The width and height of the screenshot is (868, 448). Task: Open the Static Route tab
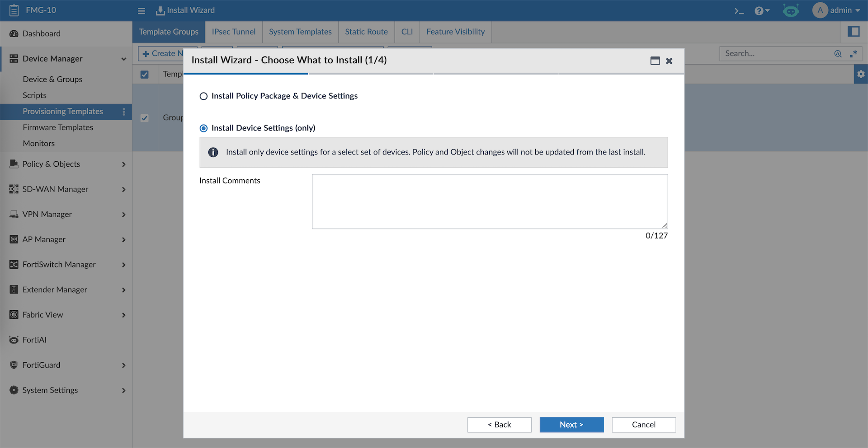(x=366, y=32)
